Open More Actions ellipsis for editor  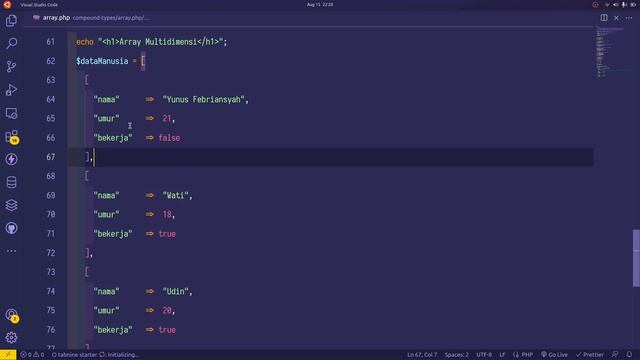pos(629,18)
